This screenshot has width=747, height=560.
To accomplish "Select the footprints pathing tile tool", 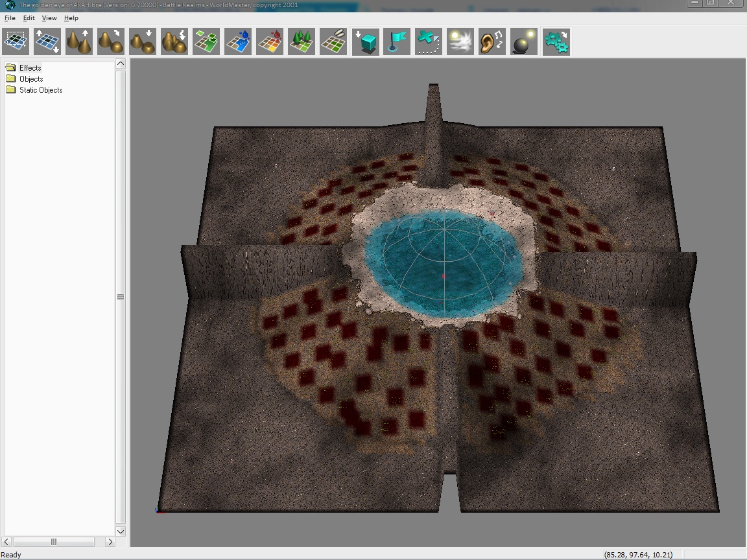I will click(x=333, y=41).
